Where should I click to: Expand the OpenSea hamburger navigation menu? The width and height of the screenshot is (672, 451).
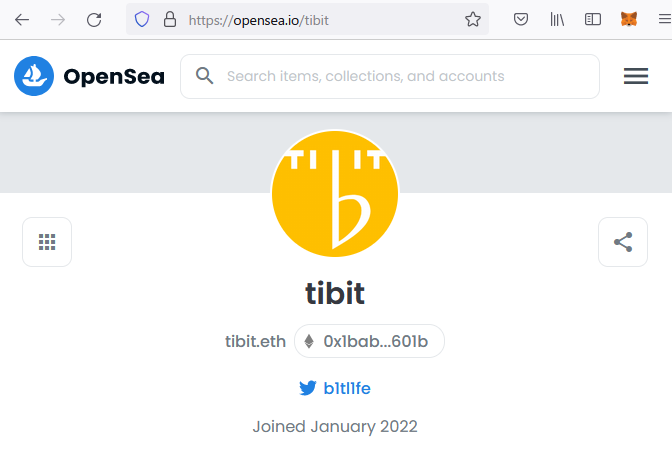[636, 76]
